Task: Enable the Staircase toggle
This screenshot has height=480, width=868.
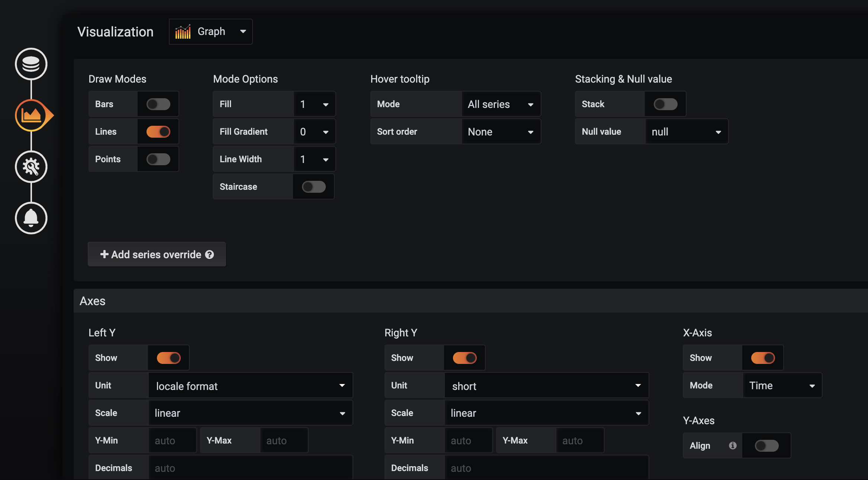Action: click(314, 187)
